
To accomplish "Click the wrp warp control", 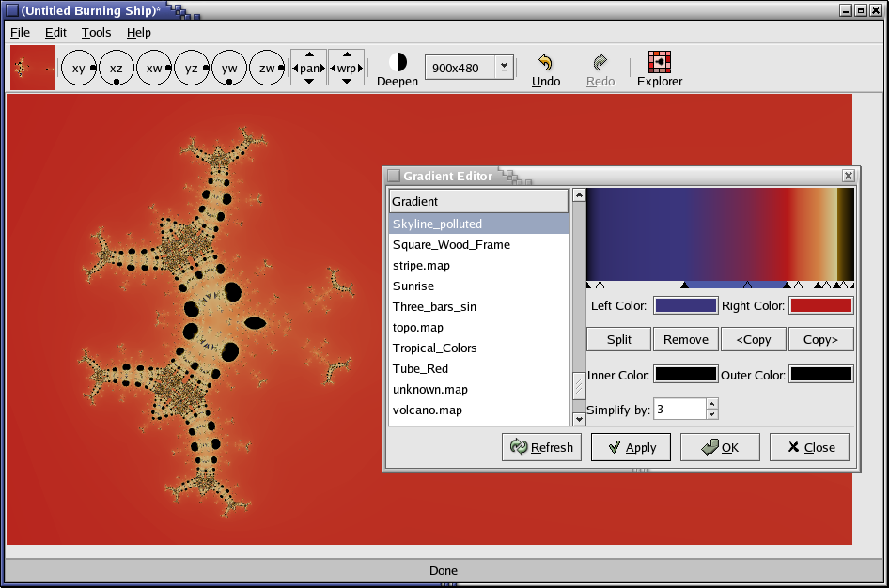I will tap(347, 68).
